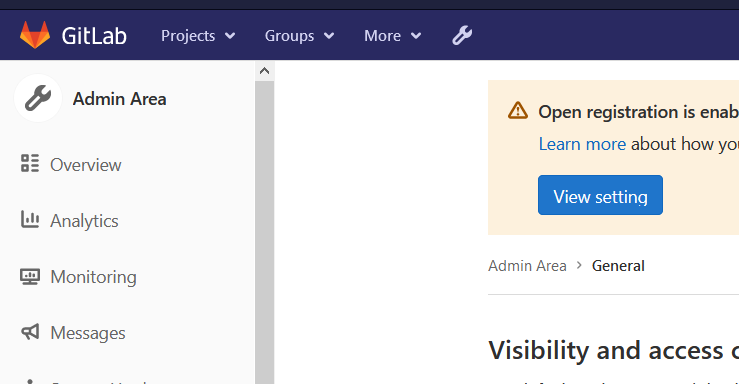The height and width of the screenshot is (384, 739).
Task: Click the warning triangle icon in alert
Action: [518, 111]
